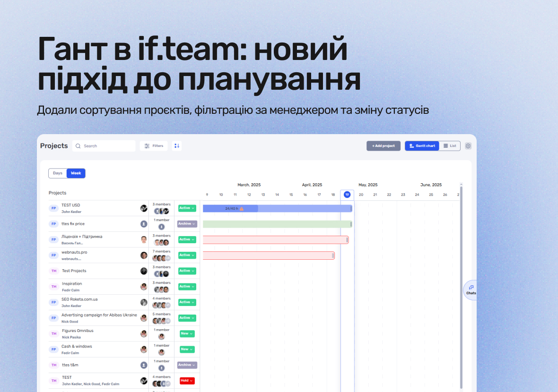
Task: Open Hold status dropdown for TEST project
Action: [x=187, y=381]
